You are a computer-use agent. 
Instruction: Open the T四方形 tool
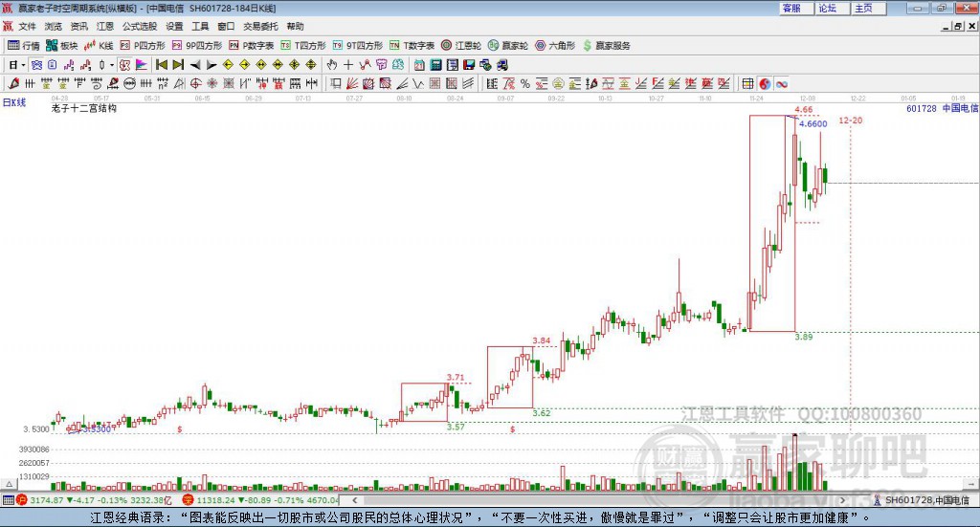pyautogui.click(x=303, y=46)
